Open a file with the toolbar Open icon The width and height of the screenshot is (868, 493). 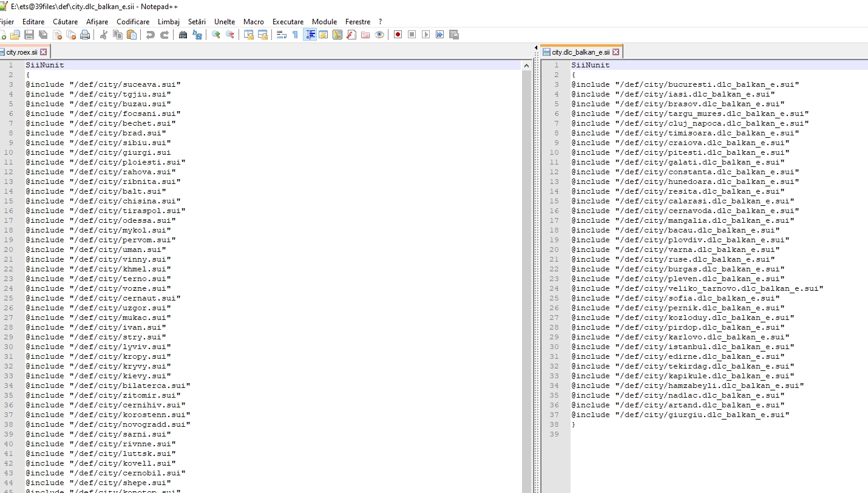(15, 35)
